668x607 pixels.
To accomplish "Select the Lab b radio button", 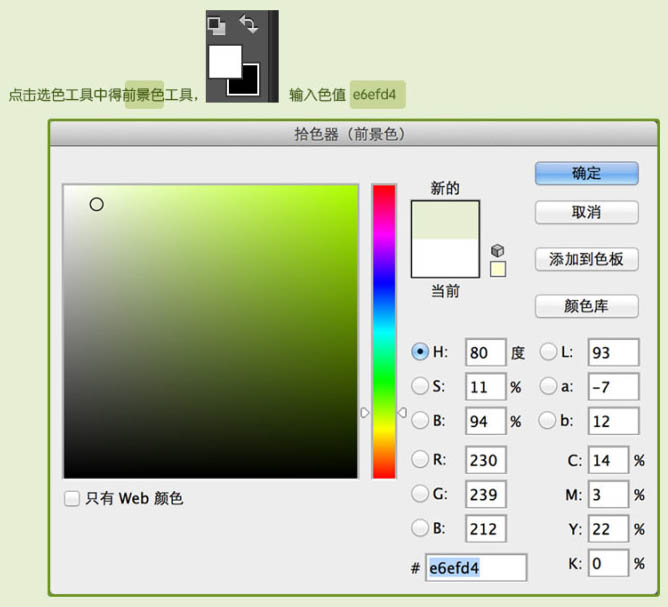I will 548,420.
